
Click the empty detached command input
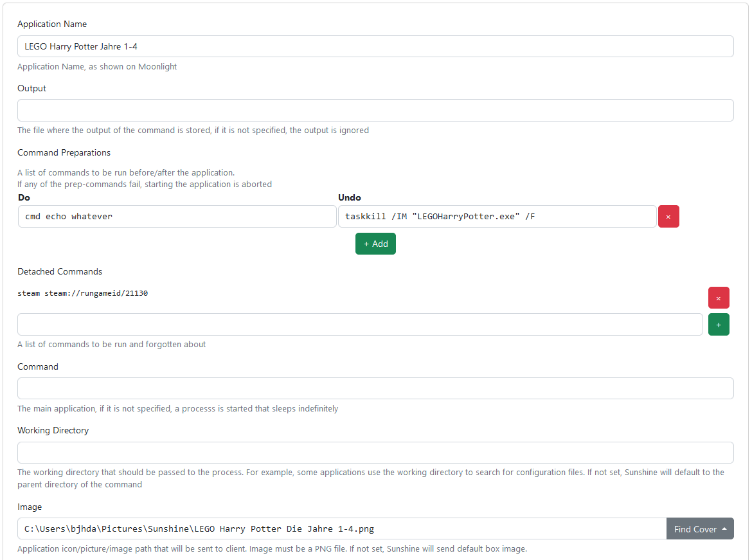[x=360, y=325]
